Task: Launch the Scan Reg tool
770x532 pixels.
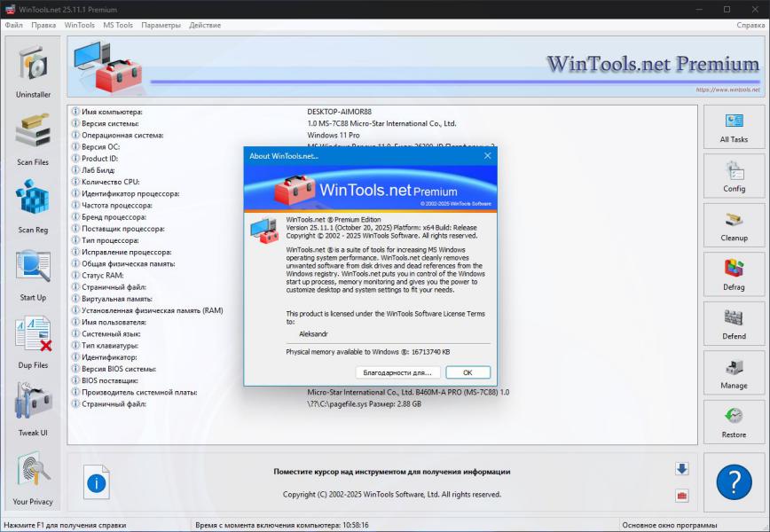Action: pyautogui.click(x=34, y=206)
